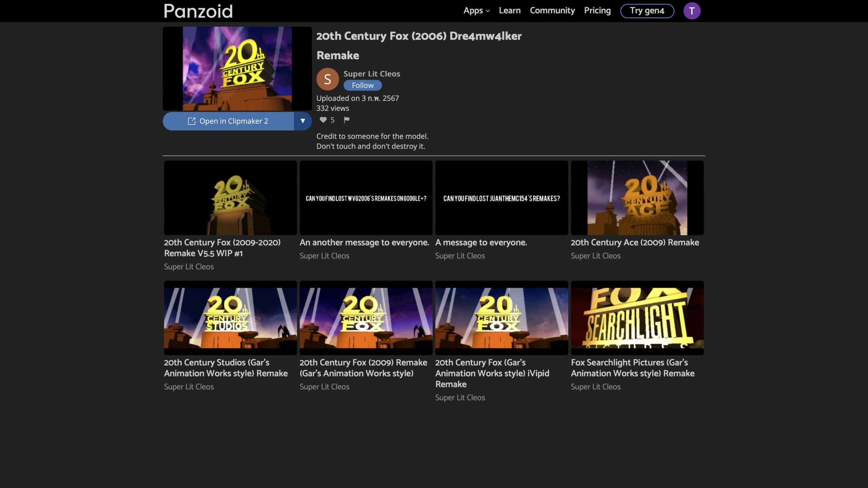The height and width of the screenshot is (488, 868).
Task: Open the Learn menu item
Action: [510, 11]
